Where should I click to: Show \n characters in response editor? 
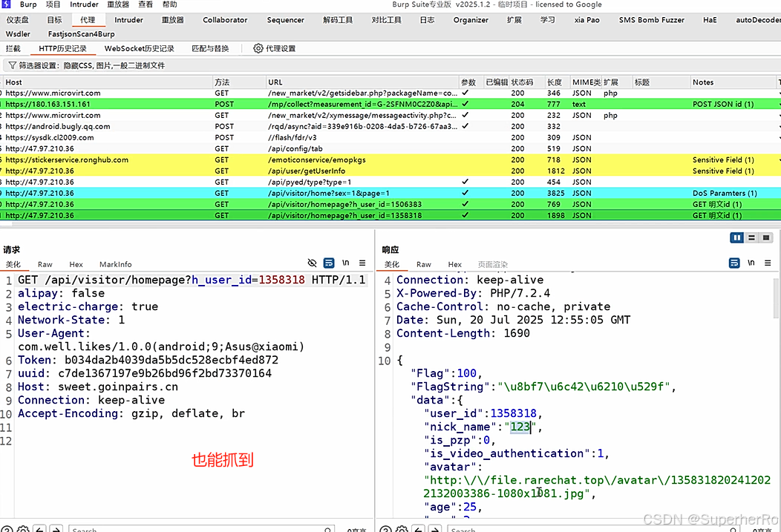[751, 263]
